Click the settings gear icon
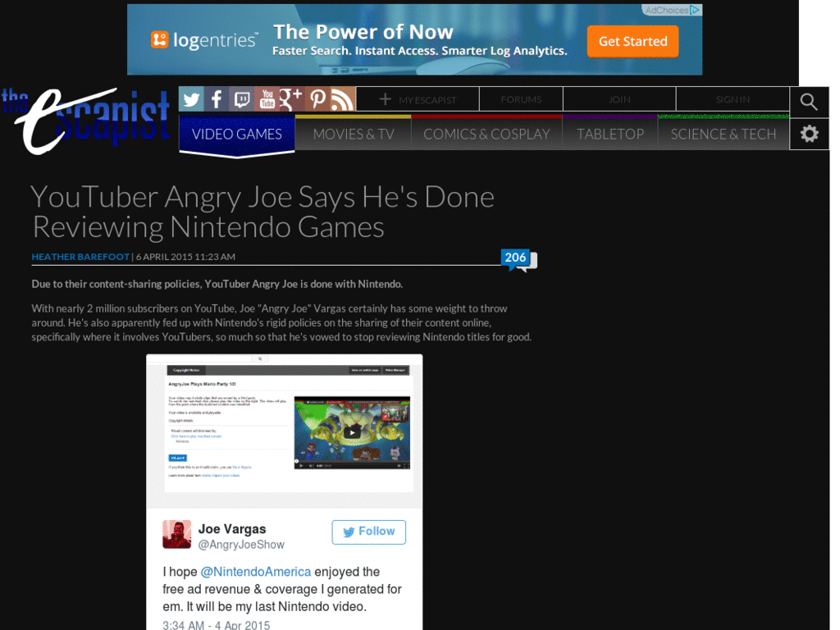 pyautogui.click(x=809, y=133)
